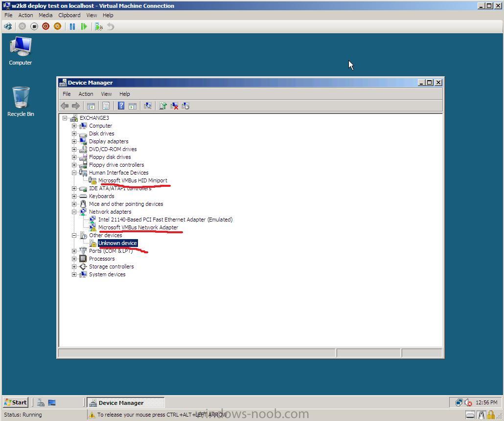
Task: Open Device Manager Help menu
Action: click(x=125, y=94)
